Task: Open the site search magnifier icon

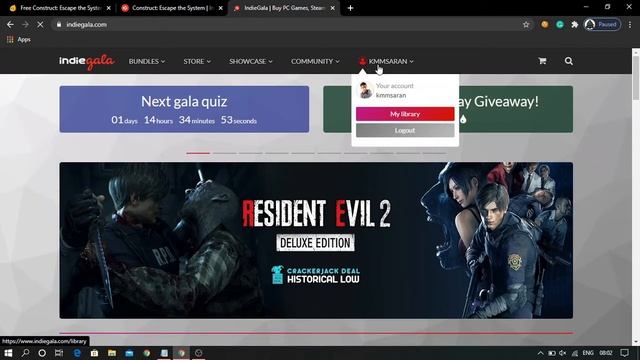Action: click(x=569, y=61)
